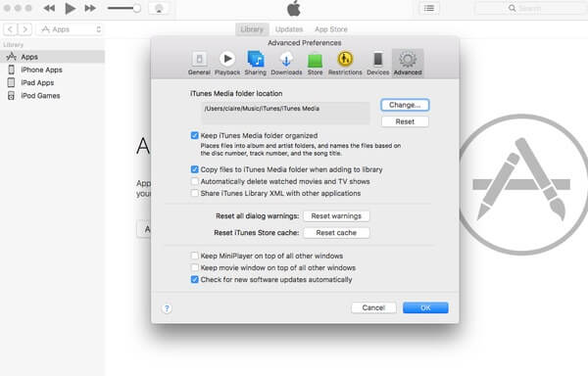The height and width of the screenshot is (376, 588).
Task: Open the Playback preferences pane
Action: click(227, 63)
